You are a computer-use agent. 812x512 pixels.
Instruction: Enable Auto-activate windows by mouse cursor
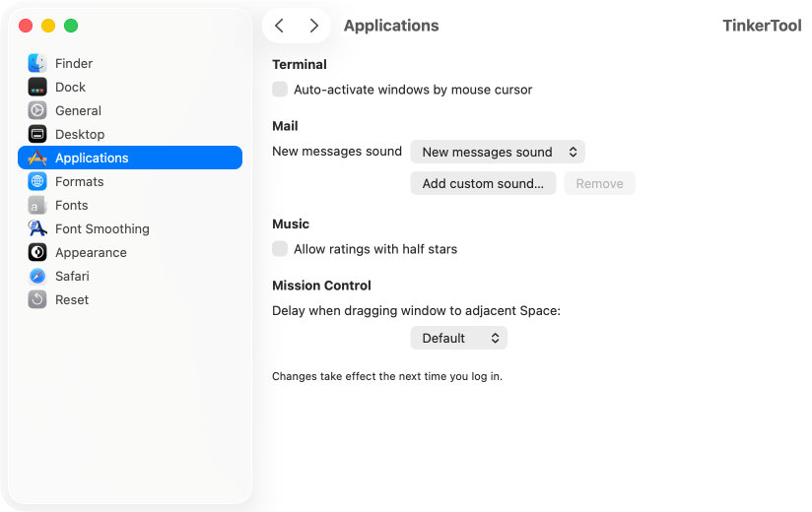click(280, 90)
